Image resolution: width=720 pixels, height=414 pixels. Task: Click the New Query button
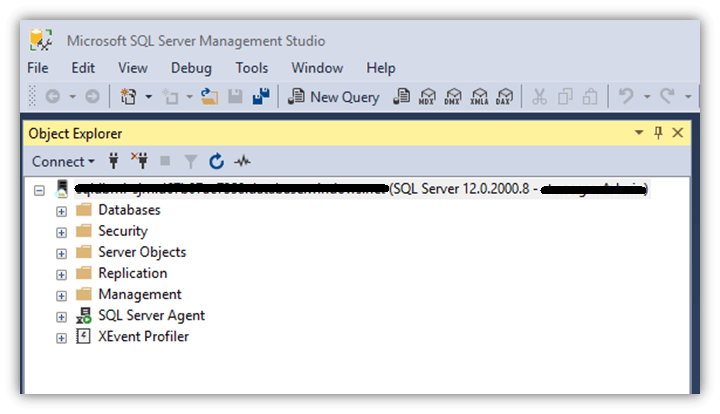pos(334,97)
